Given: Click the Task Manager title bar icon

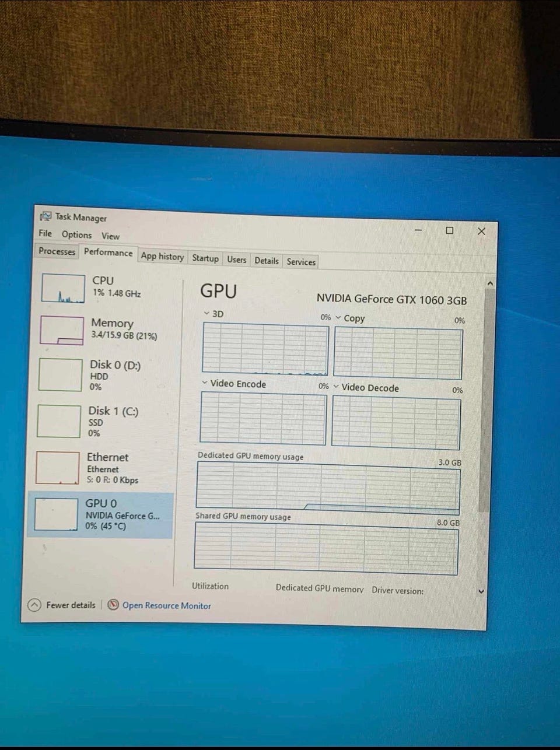Looking at the screenshot, I should pyautogui.click(x=45, y=216).
